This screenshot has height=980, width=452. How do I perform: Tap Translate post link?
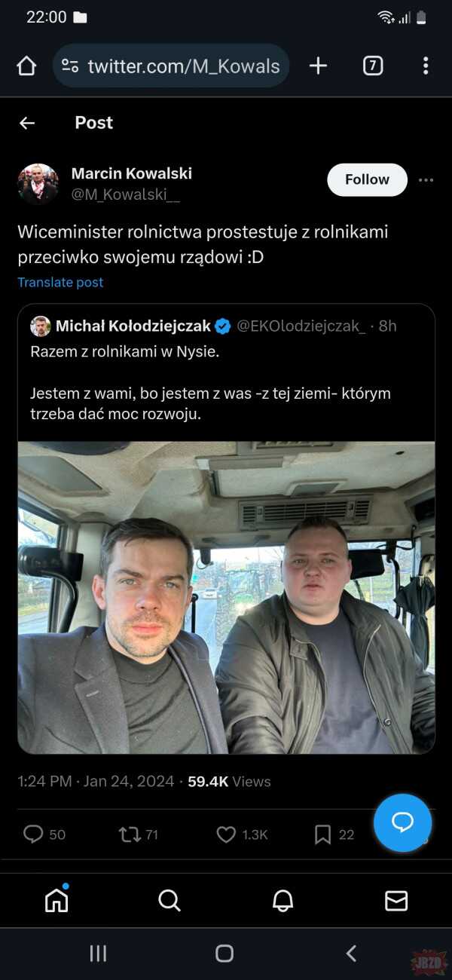coord(60,282)
